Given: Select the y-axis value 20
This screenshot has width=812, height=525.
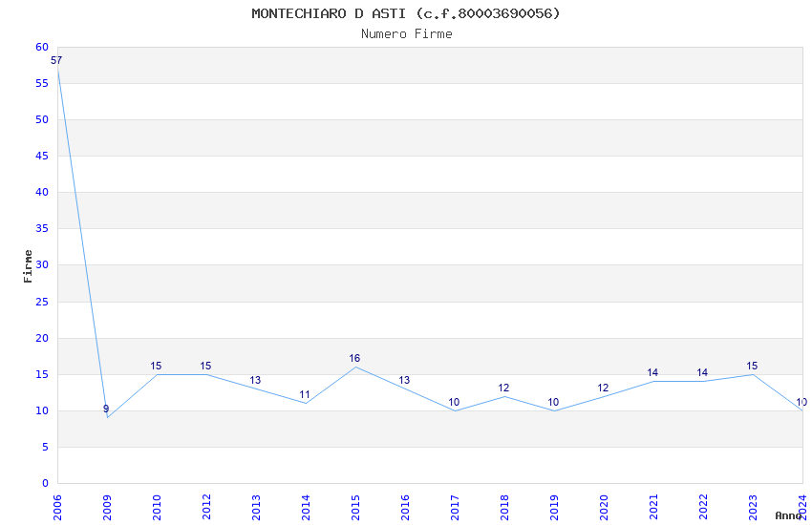Looking at the screenshot, I should 42,338.
